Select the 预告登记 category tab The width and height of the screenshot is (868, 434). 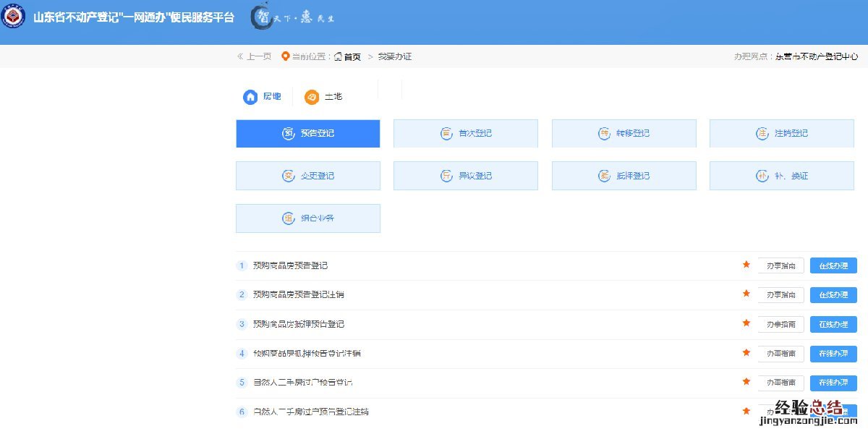pos(307,134)
